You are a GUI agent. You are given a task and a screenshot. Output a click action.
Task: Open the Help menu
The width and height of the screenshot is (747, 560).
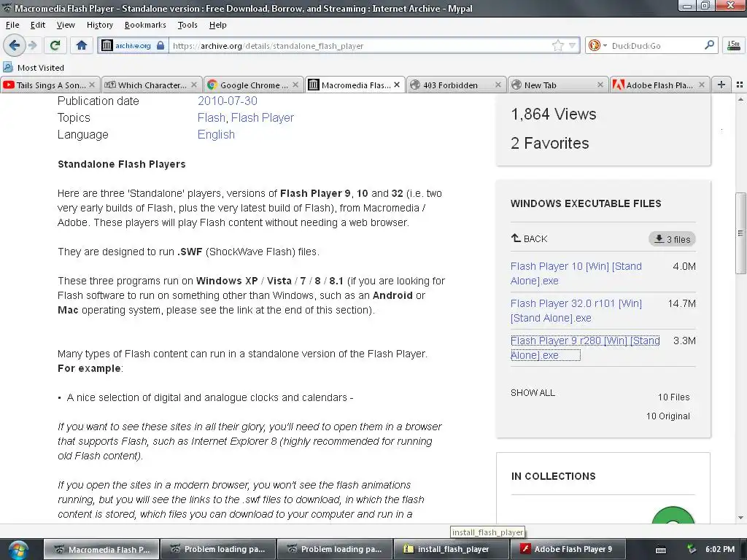pos(217,25)
